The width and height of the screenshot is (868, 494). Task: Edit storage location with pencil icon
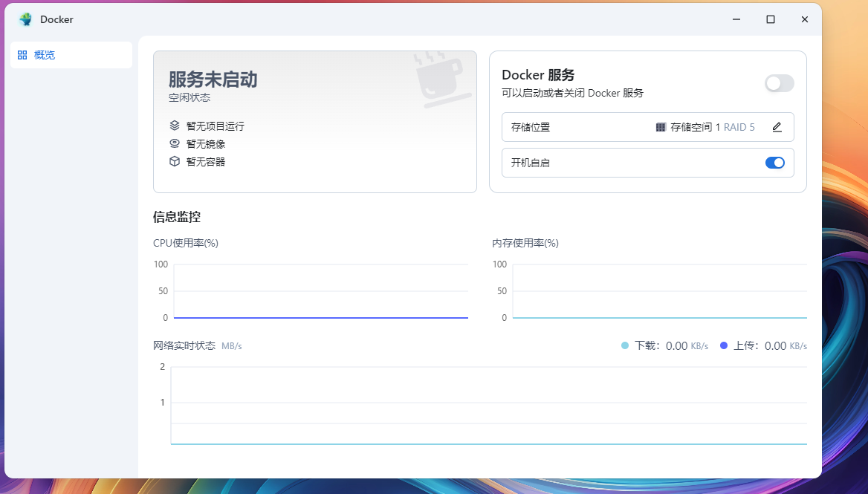777,127
